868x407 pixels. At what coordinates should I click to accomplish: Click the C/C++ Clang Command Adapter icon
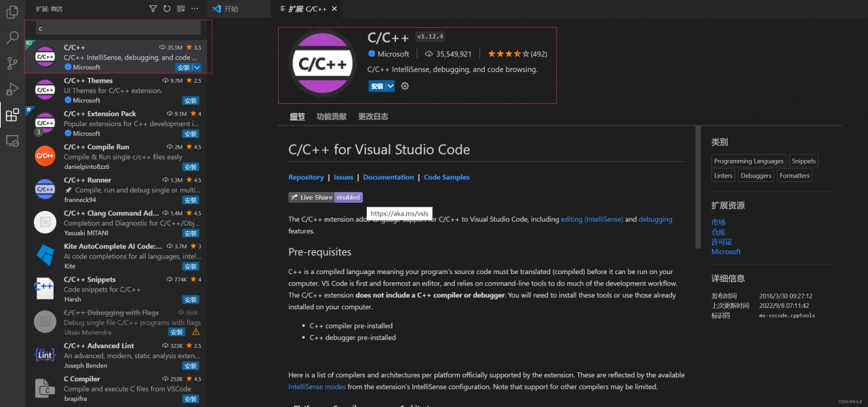[45, 222]
